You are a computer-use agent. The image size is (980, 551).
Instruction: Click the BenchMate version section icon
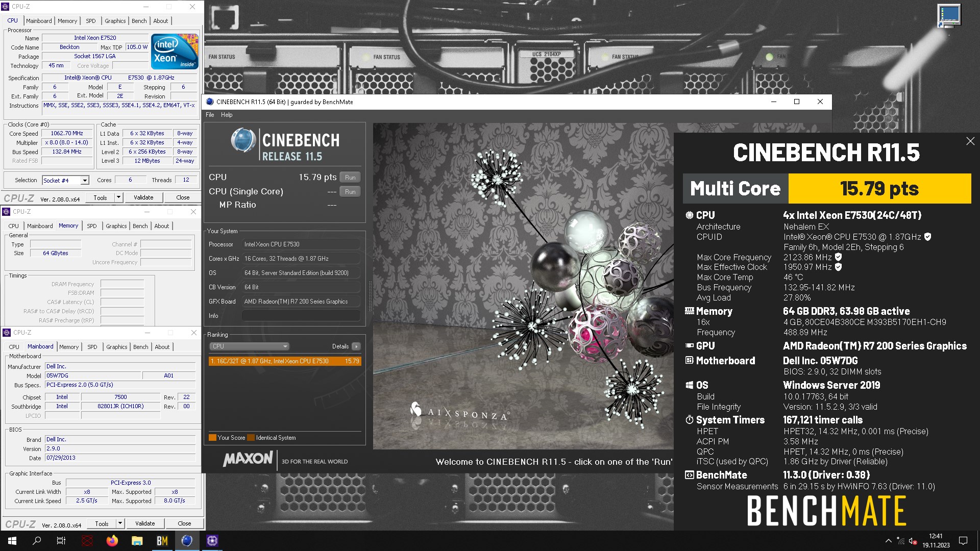690,475
